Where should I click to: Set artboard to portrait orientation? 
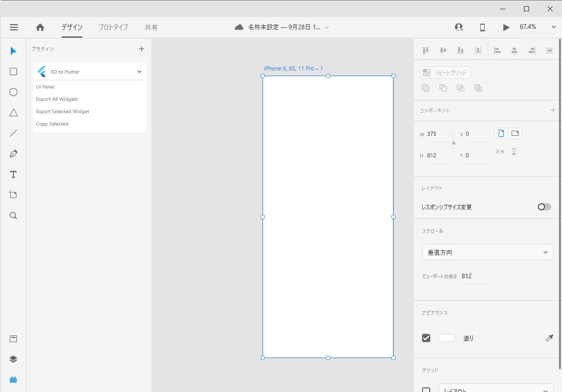pyautogui.click(x=501, y=133)
